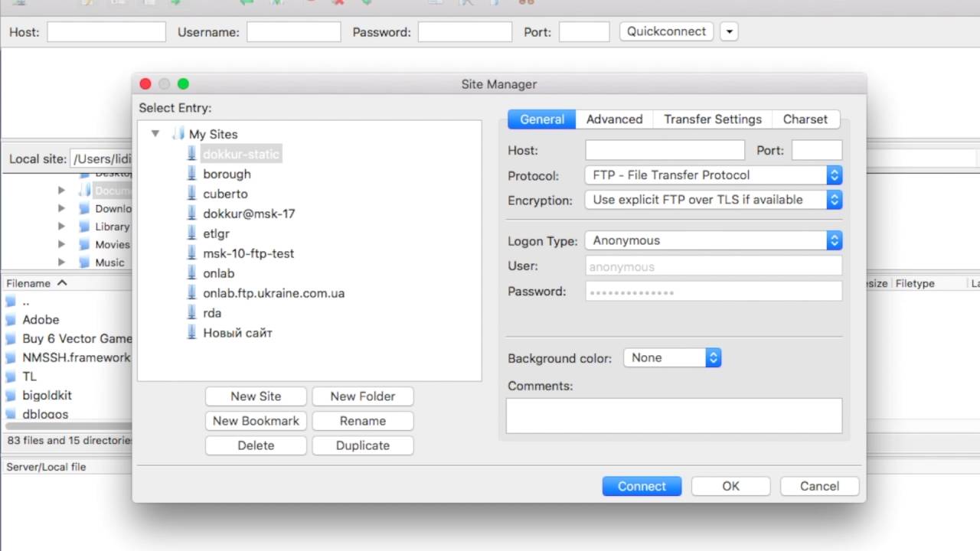The image size is (980, 551).
Task: Expand the Downloads folder in local tree
Action: [x=61, y=208]
